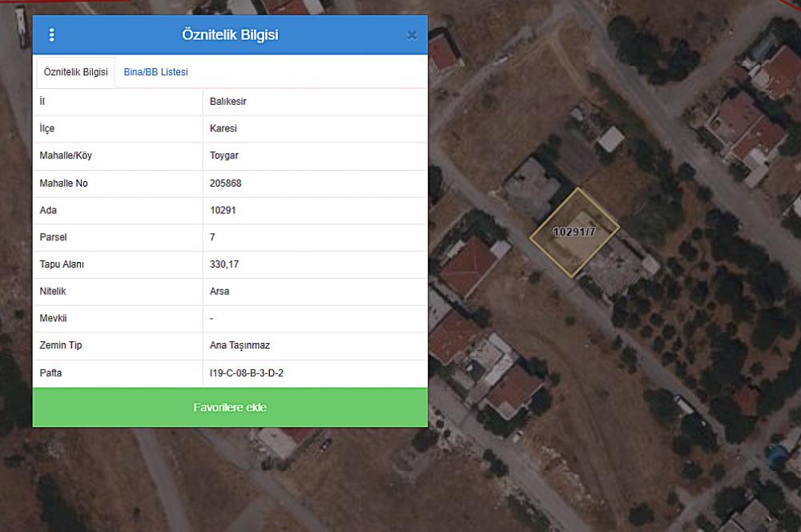Select the Mahalle No value 205868
Viewport: 801px width, 532px height.
click(x=225, y=183)
